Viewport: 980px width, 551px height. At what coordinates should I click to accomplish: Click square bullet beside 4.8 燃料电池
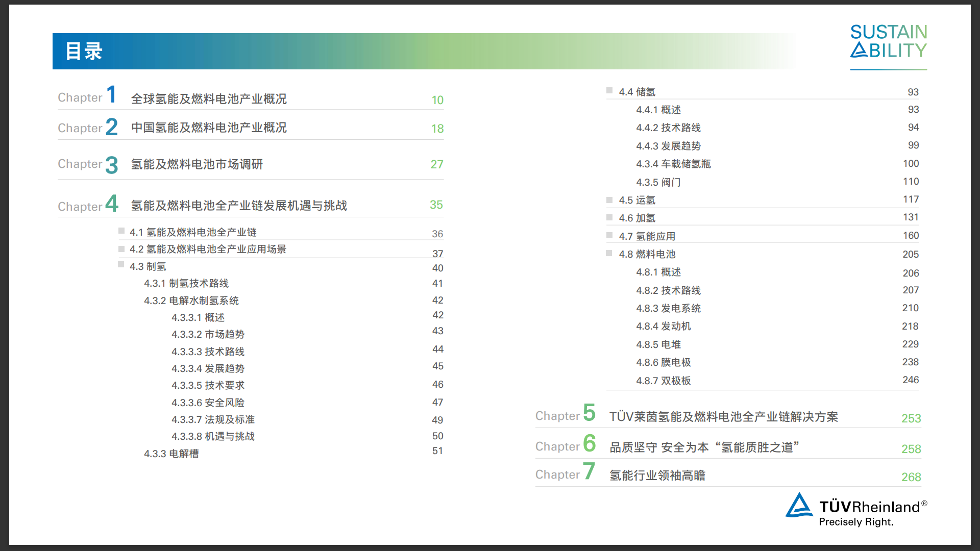(609, 253)
